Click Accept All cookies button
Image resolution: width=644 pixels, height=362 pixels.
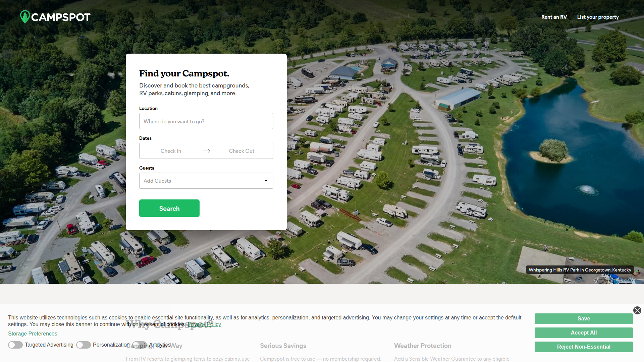pos(584,333)
